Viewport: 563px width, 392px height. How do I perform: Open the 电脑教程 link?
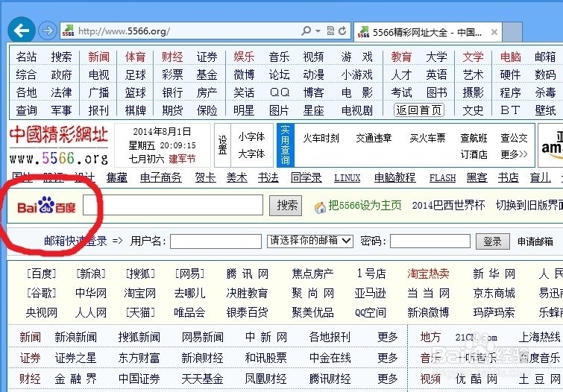[x=394, y=177]
